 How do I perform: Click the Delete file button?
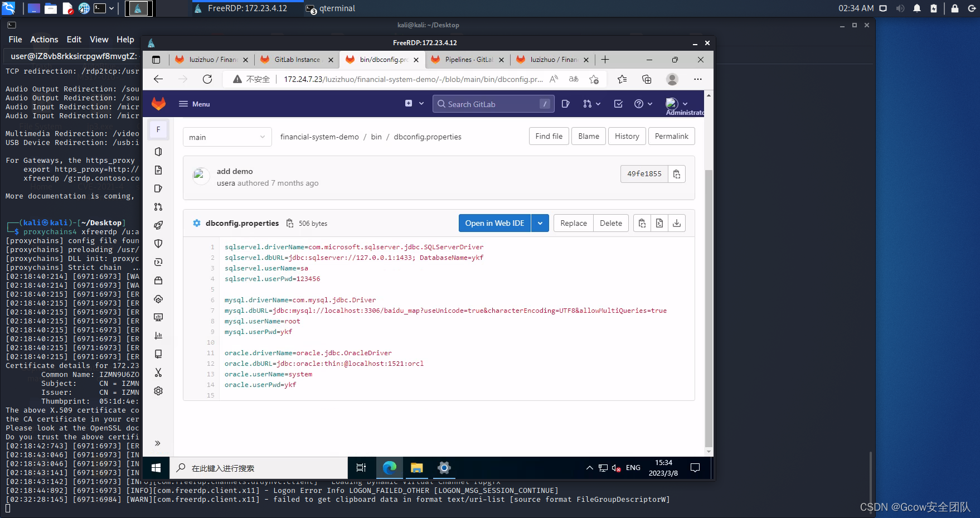611,223
